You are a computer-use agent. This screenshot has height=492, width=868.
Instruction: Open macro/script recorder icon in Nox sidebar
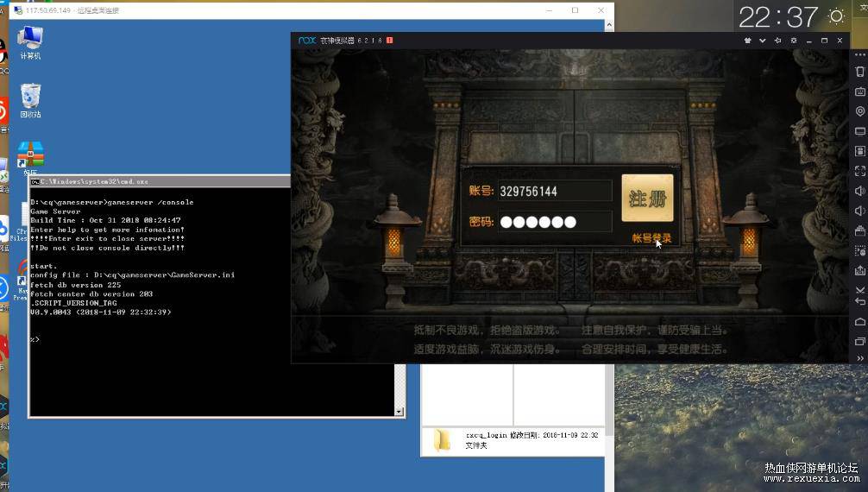[859, 250]
